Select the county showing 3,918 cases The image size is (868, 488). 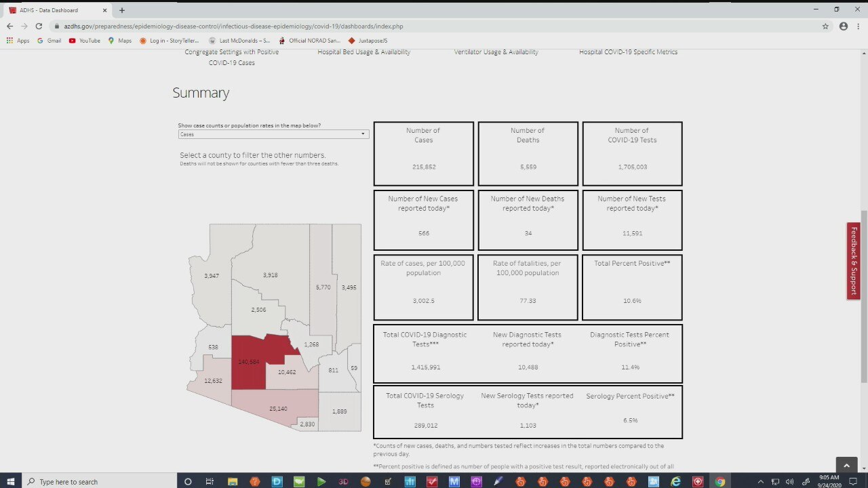point(271,274)
